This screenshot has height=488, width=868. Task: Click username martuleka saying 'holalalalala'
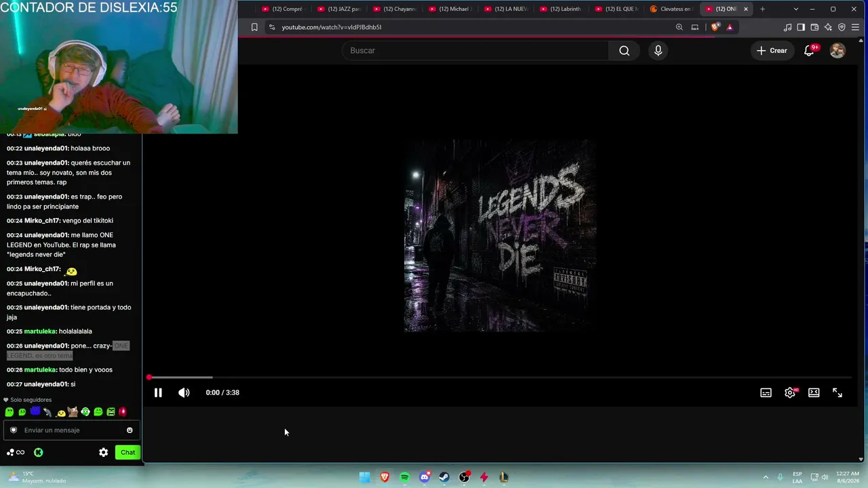coord(41,331)
